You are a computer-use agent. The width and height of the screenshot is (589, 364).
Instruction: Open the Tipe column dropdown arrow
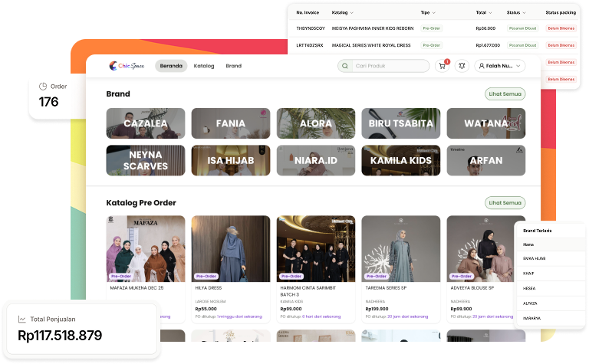(434, 13)
